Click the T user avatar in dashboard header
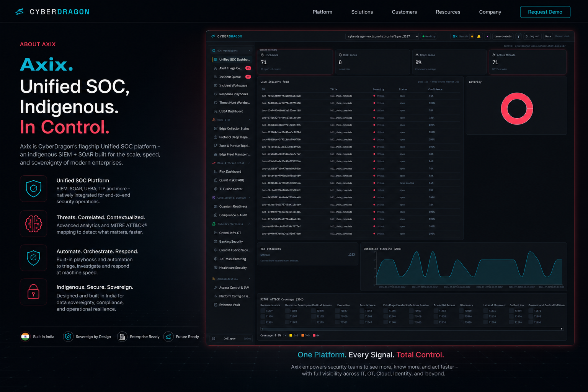The height and width of the screenshot is (392, 588). [518, 36]
